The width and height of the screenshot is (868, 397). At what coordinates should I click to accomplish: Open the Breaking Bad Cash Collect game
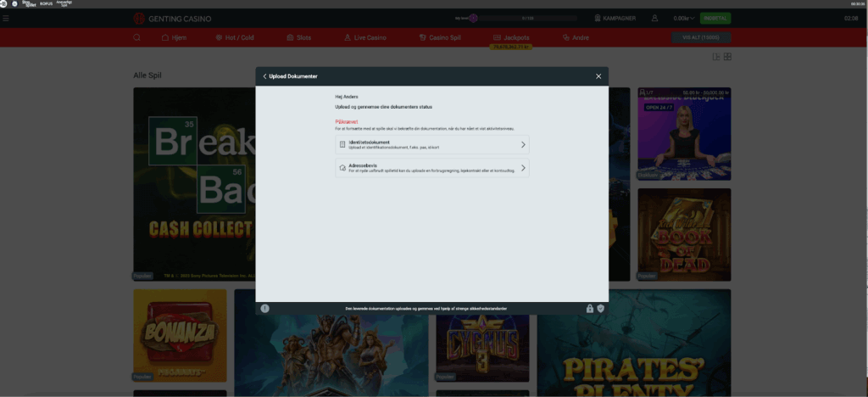click(194, 184)
